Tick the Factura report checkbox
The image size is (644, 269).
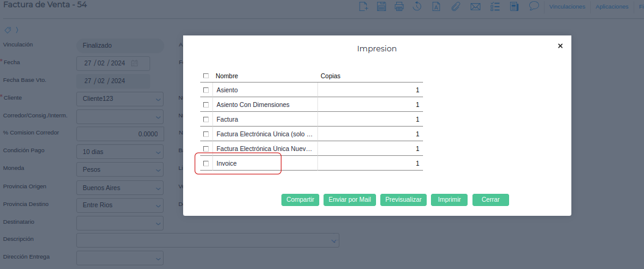(x=206, y=119)
